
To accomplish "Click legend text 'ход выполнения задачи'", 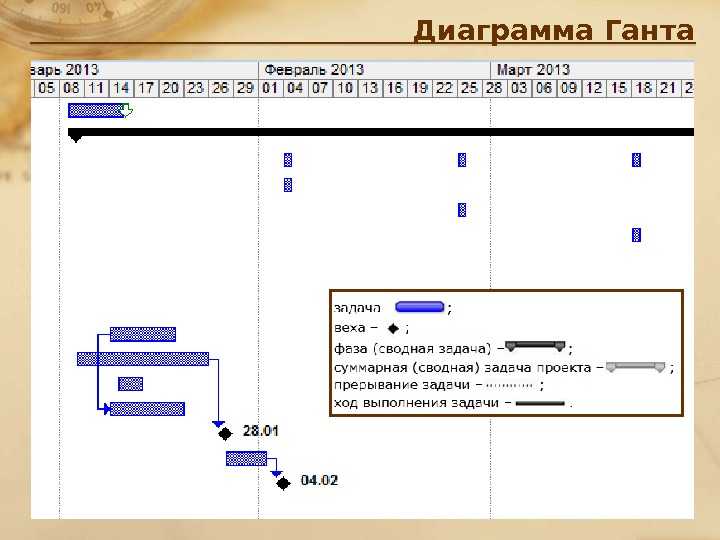I will 416,403.
